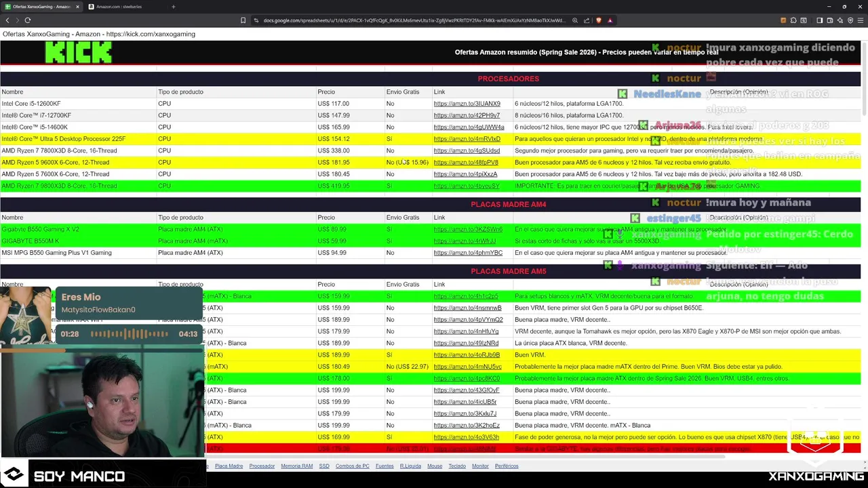Bookmark this page with the bookmark icon

(x=243, y=20)
